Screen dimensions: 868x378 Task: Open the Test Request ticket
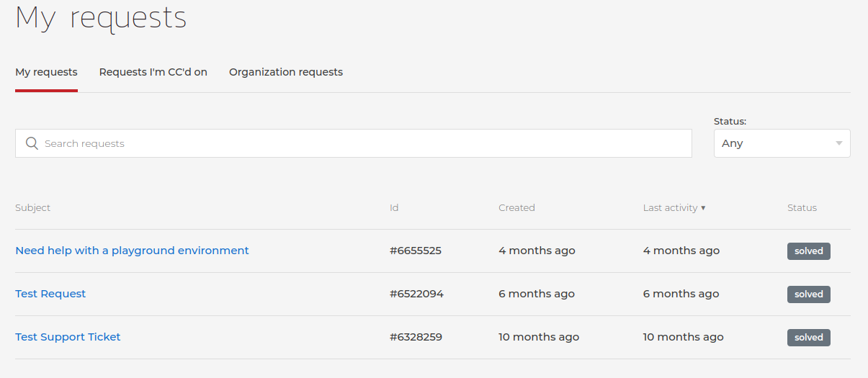pos(50,294)
